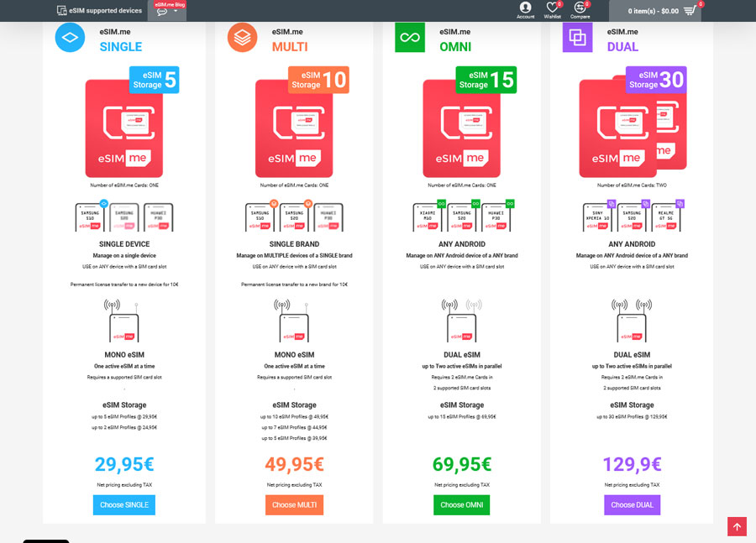This screenshot has height=543, width=756.
Task: Click the green OMNI infinity logo icon
Action: (410, 38)
